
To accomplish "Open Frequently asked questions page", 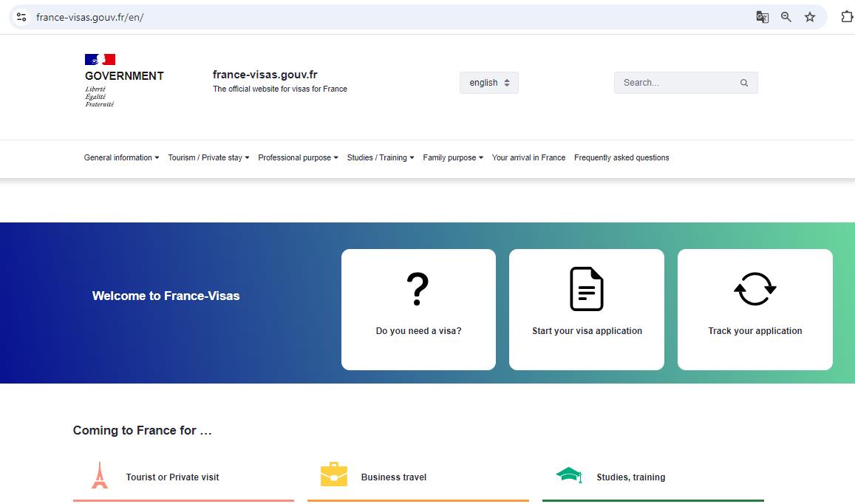I will tap(621, 157).
